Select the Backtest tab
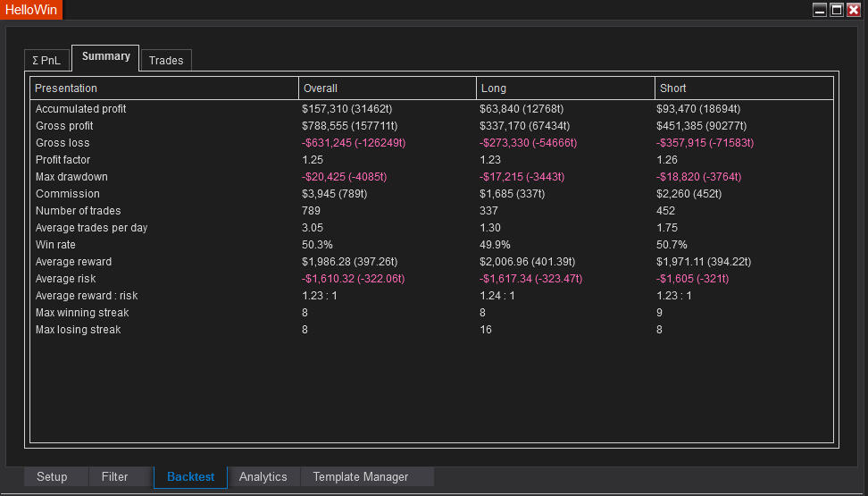This screenshot has height=496, width=868. pos(190,477)
